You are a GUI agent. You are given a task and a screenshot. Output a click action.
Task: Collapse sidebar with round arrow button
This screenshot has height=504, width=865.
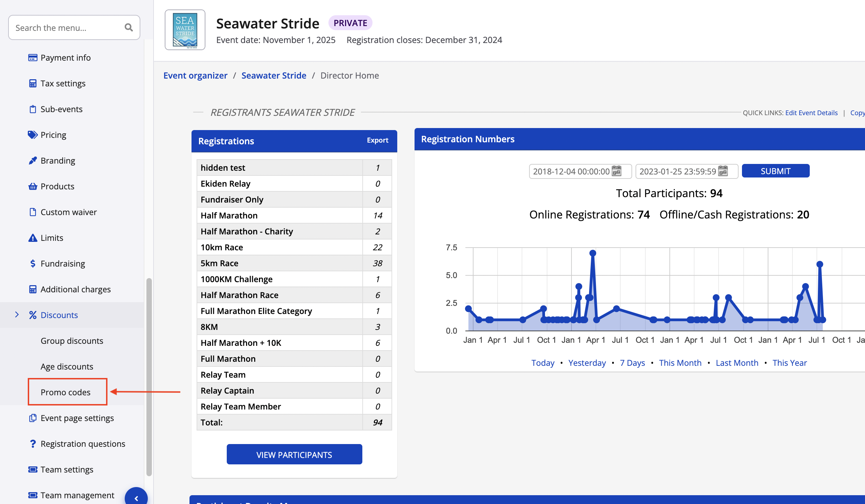click(x=136, y=498)
